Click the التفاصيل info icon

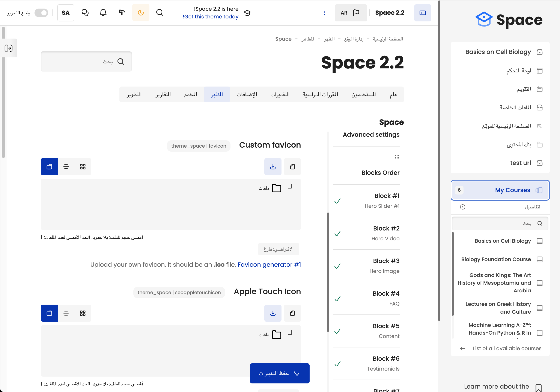tap(462, 207)
